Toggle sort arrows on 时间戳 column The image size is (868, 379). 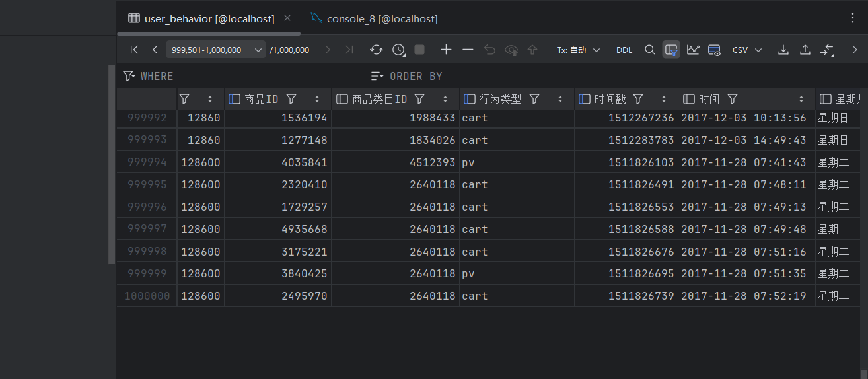(x=664, y=99)
